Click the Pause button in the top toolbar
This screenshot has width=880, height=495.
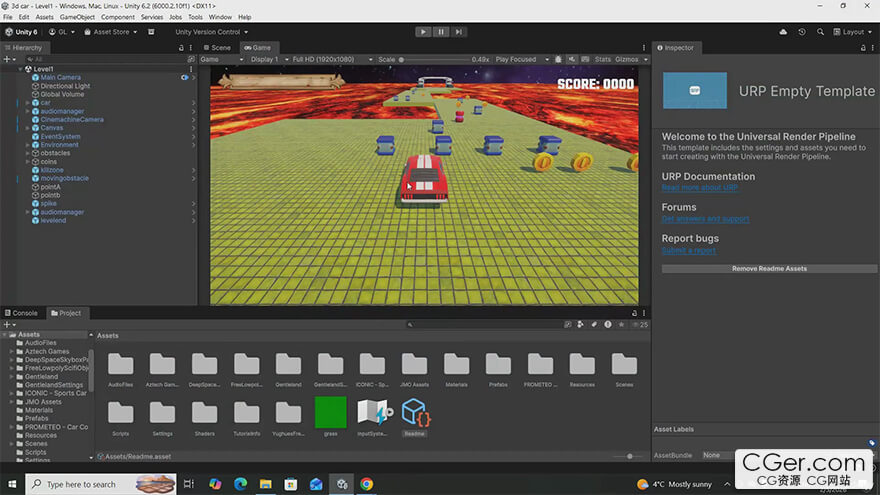click(440, 32)
